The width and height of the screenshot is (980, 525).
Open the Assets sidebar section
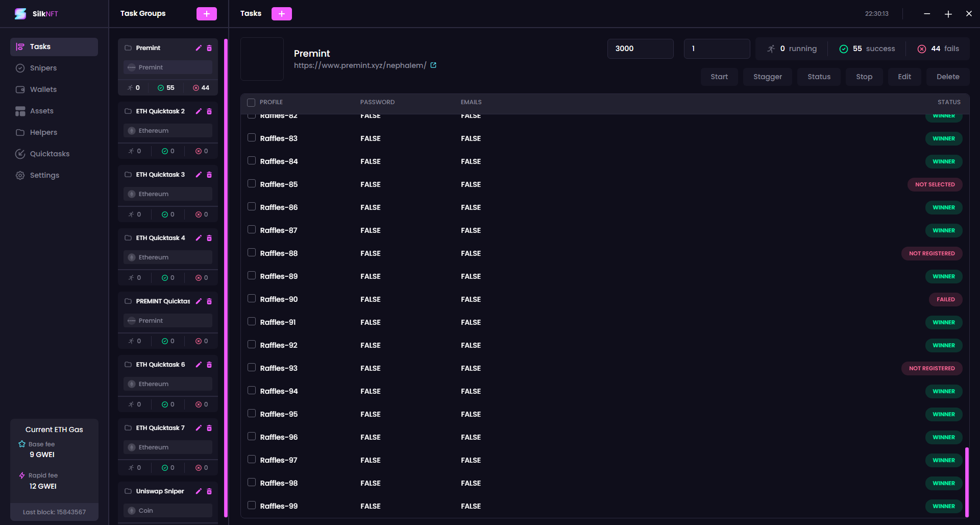(54, 111)
